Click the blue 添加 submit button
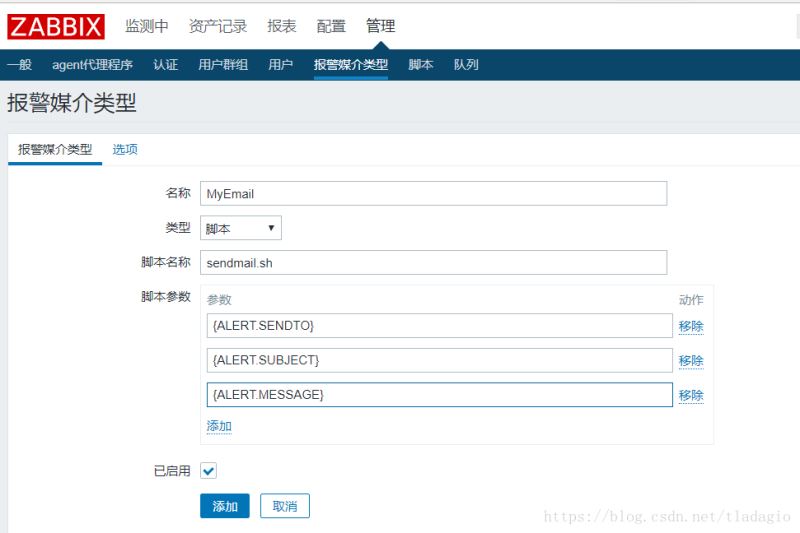This screenshot has width=800, height=533. [x=225, y=506]
